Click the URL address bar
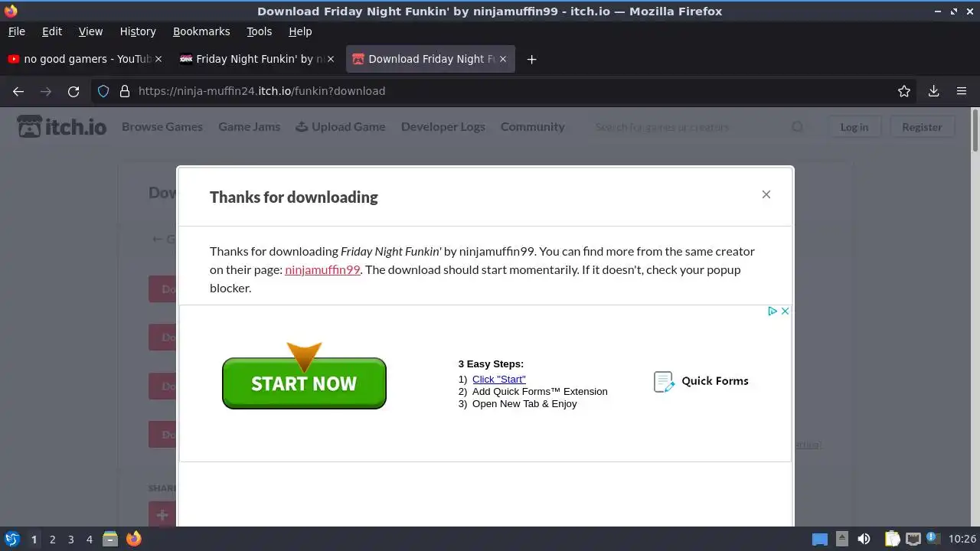980x551 pixels. [x=505, y=91]
